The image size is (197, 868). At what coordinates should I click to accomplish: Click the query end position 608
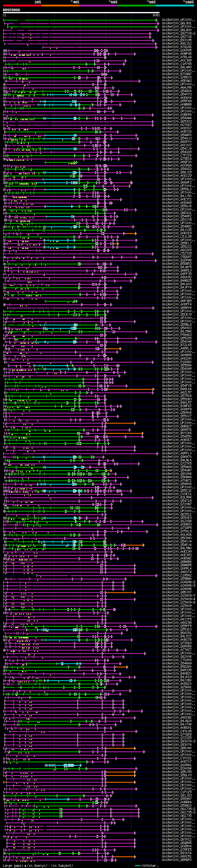[155, 15]
